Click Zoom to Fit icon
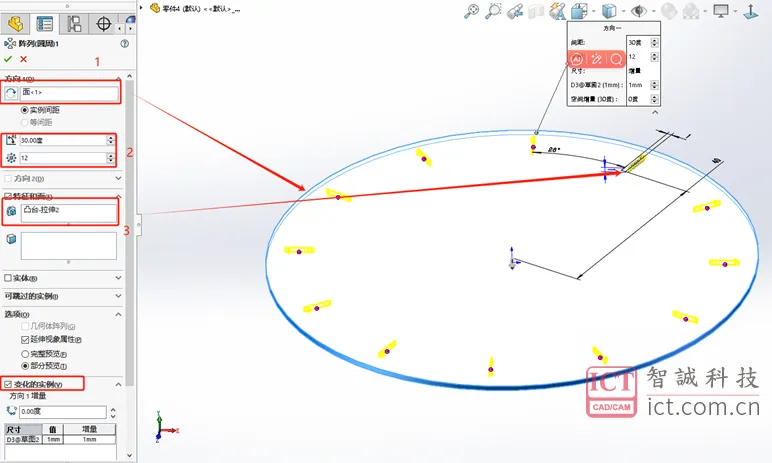772x463 pixels. [x=471, y=11]
